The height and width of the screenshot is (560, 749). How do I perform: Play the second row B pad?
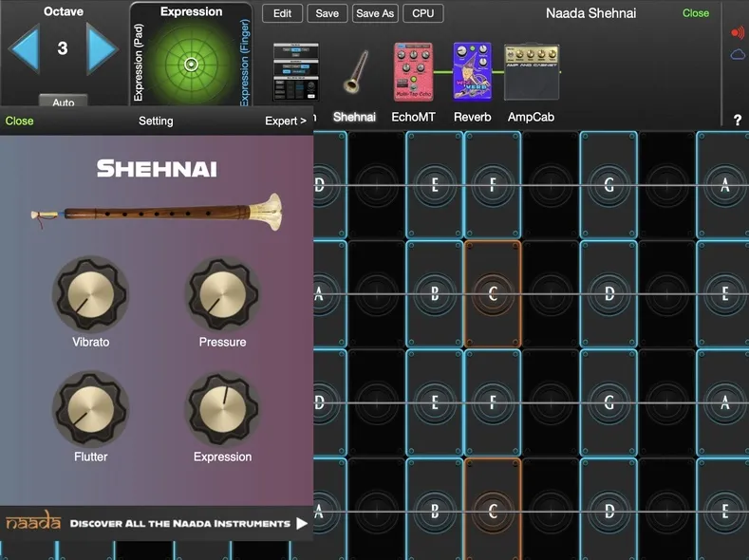tap(434, 293)
